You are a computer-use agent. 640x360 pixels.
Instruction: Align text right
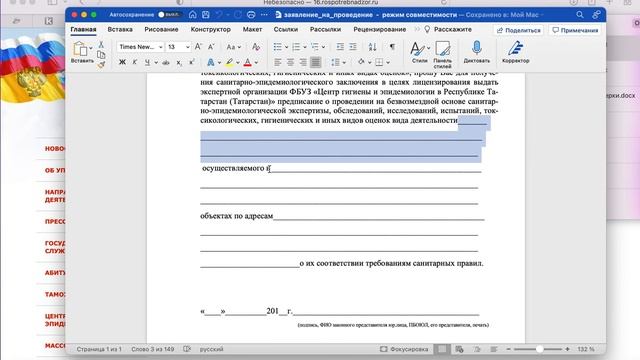pyautogui.click(x=303, y=62)
